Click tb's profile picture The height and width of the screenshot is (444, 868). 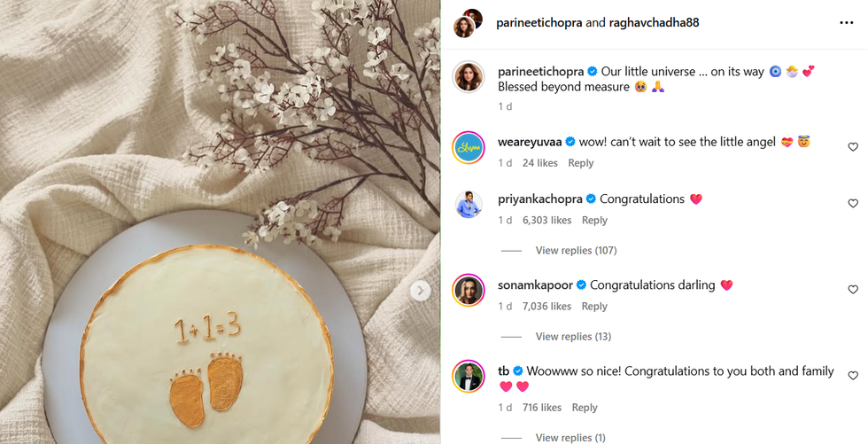click(x=469, y=377)
